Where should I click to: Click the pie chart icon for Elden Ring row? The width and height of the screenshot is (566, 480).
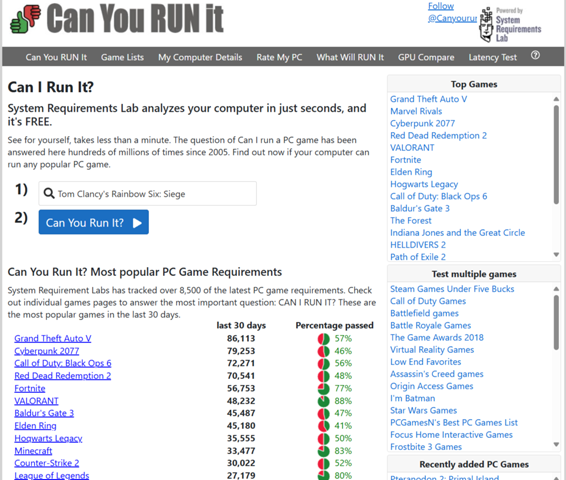[x=323, y=426]
